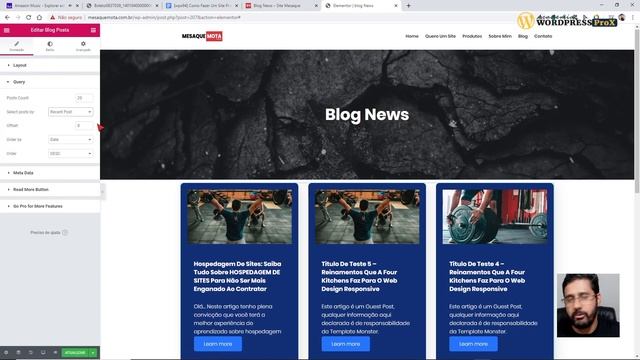Open Elementor settings gear in bottom bar

(6, 353)
